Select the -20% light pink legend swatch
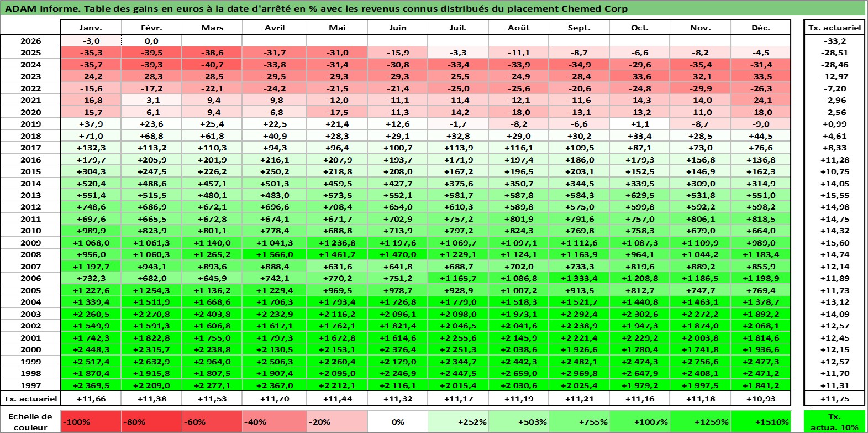The image size is (868, 433). (337, 421)
